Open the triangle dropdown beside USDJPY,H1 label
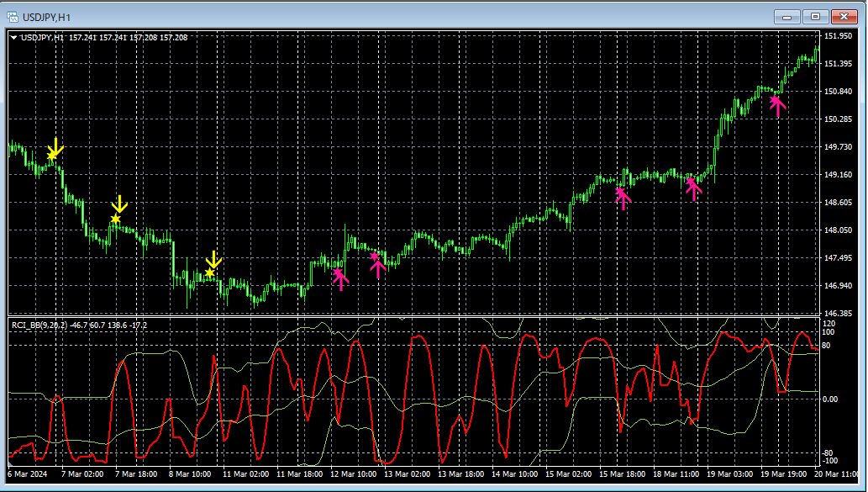Screen dimensions: 868x492 pyautogui.click(x=14, y=37)
